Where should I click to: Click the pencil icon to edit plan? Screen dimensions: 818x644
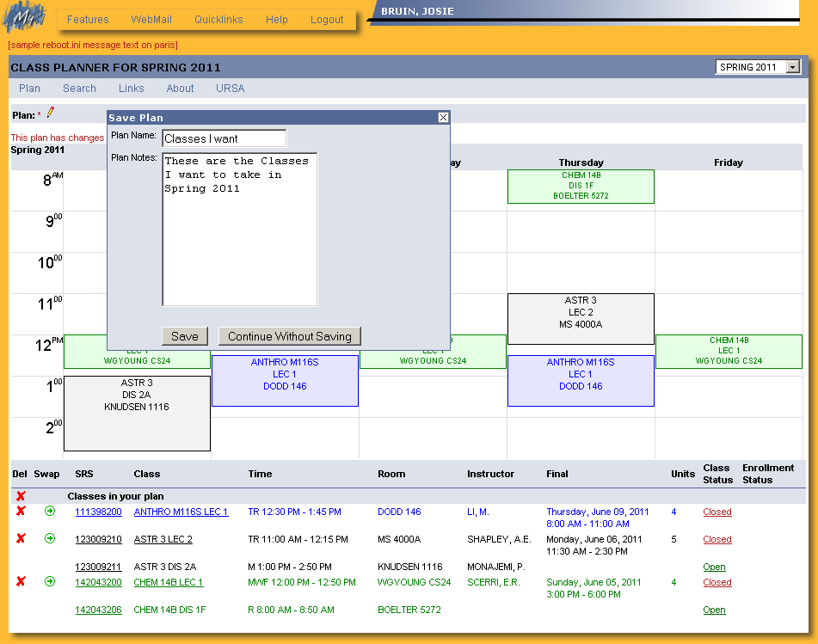[x=50, y=113]
